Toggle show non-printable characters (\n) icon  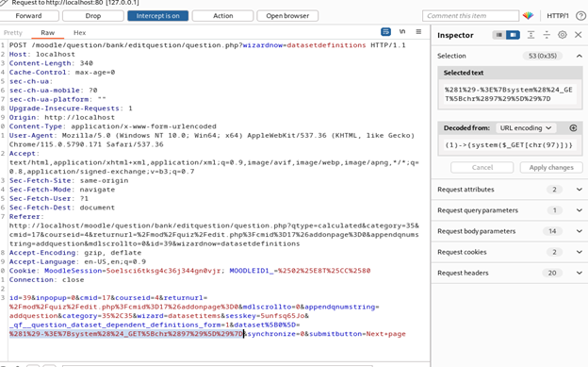click(402, 31)
